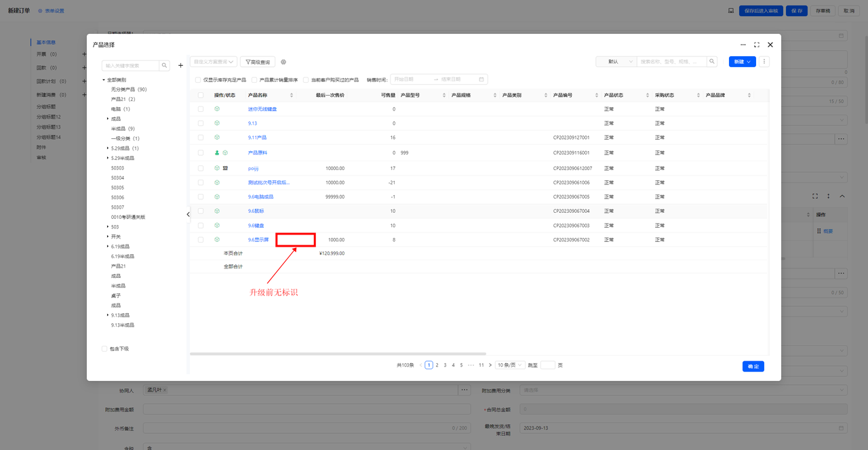Screen dimensions: 868x450
Task: Open the three-dot more options menu
Action: tap(764, 62)
